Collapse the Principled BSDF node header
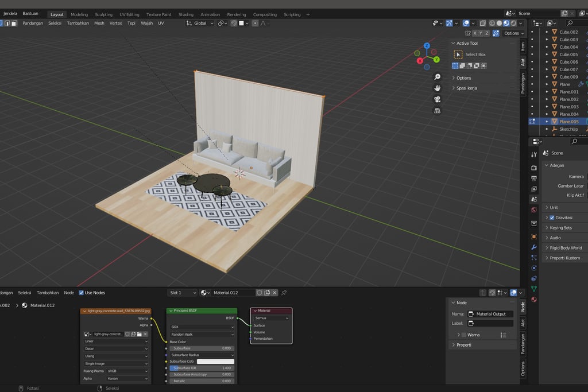588x392 pixels. pyautogui.click(x=171, y=311)
